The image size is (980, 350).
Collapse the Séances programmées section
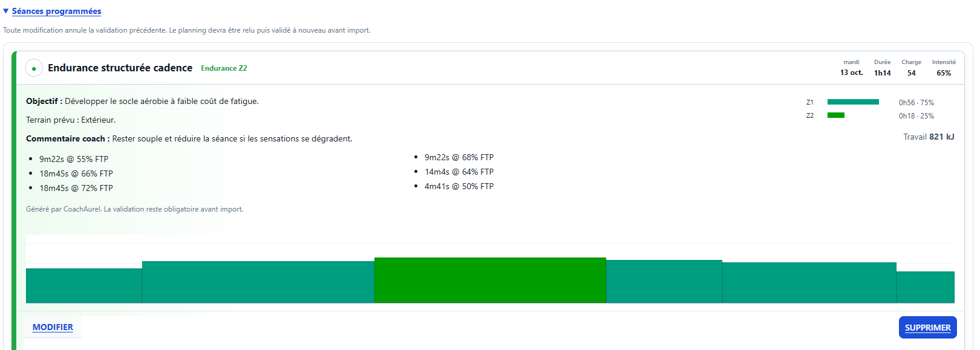(6, 11)
